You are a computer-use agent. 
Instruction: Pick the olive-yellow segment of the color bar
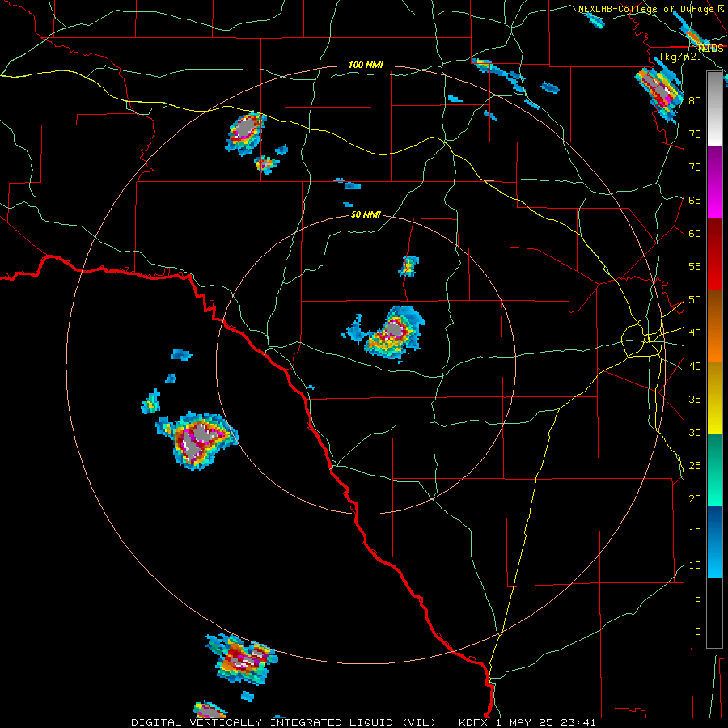click(714, 398)
